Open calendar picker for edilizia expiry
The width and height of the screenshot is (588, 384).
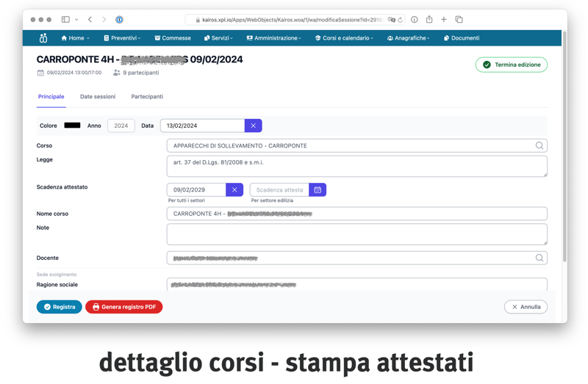click(x=318, y=190)
